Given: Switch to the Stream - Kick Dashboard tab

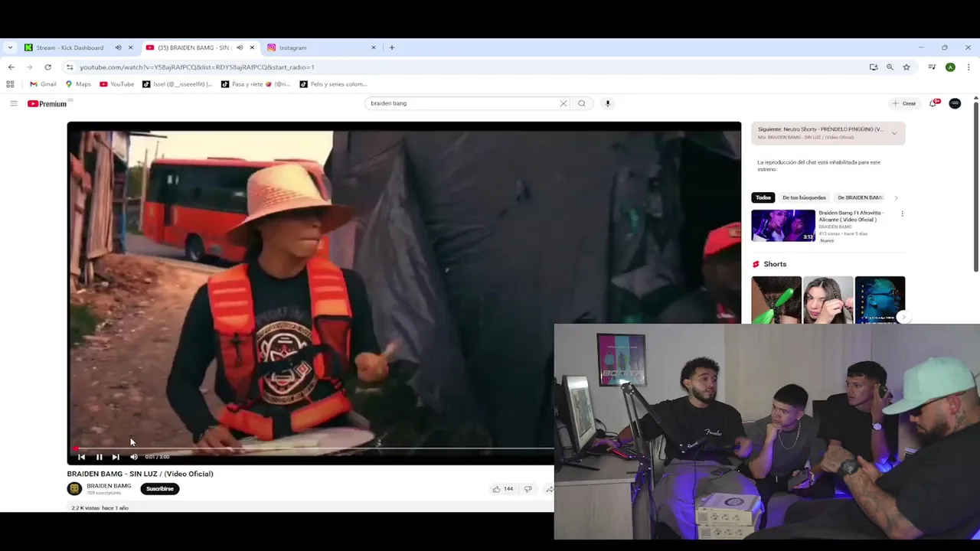Looking at the screenshot, I should pos(70,47).
